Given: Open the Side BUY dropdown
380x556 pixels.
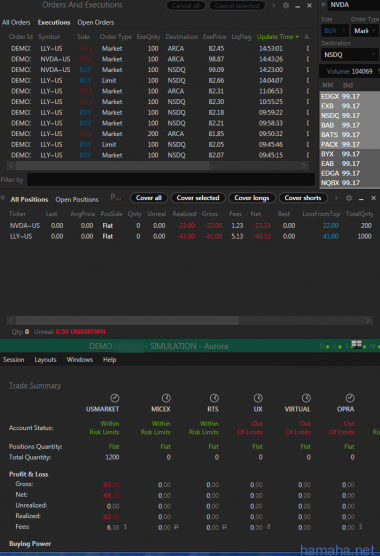Looking at the screenshot, I should click(x=335, y=31).
